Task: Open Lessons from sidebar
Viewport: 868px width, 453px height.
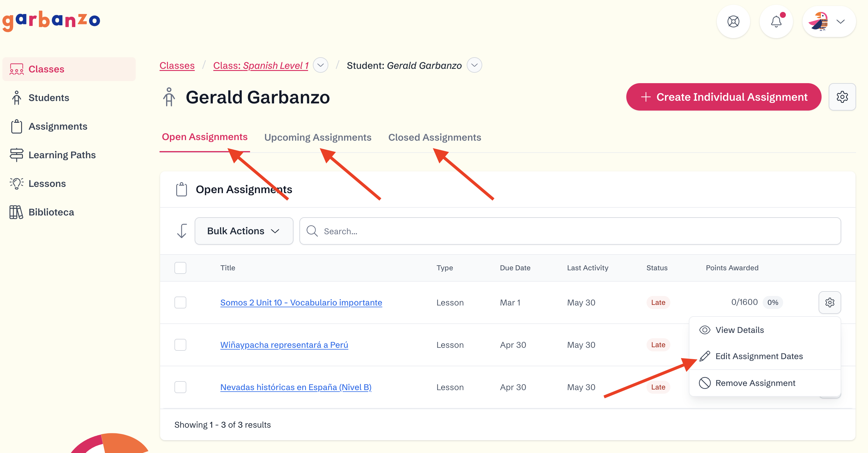Action: 47,184
